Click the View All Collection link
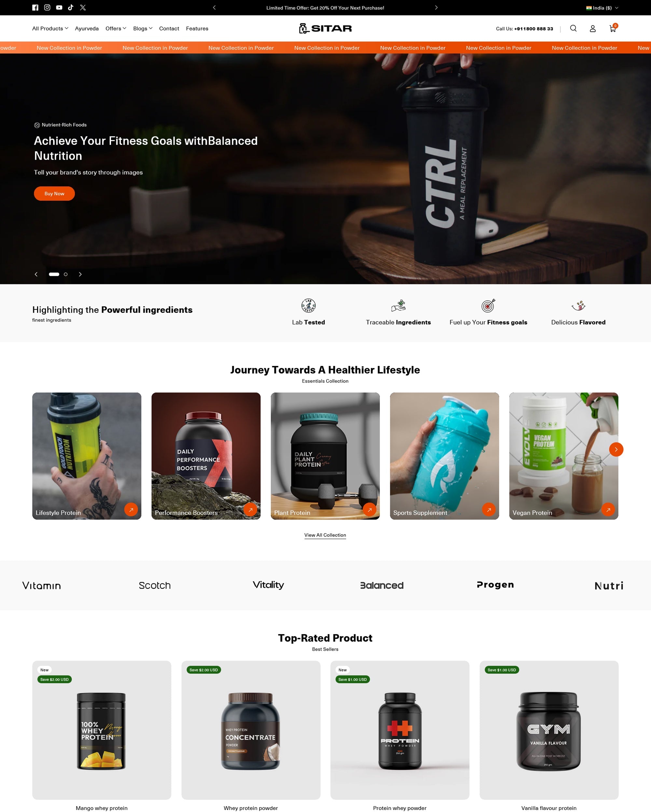Screen dimensions: 651x812 tap(325, 535)
